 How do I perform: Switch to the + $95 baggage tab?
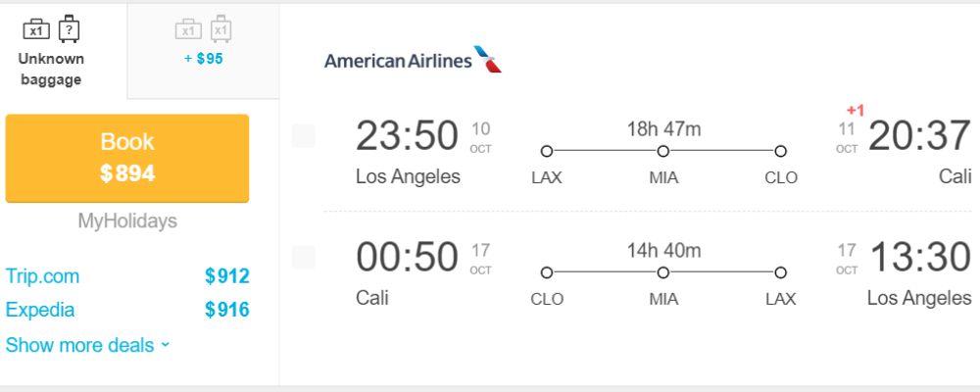pos(203,51)
